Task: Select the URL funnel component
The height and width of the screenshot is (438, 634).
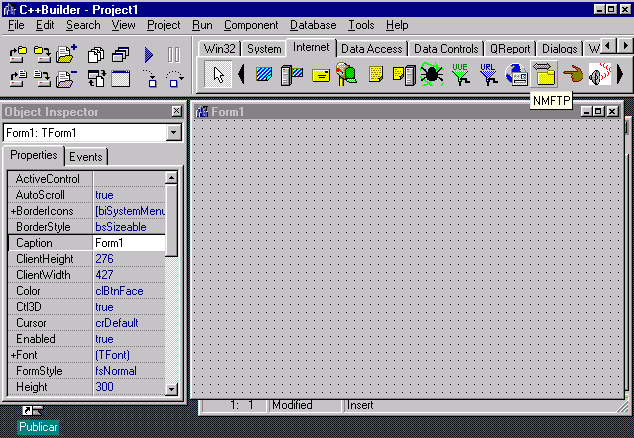Action: tap(488, 74)
